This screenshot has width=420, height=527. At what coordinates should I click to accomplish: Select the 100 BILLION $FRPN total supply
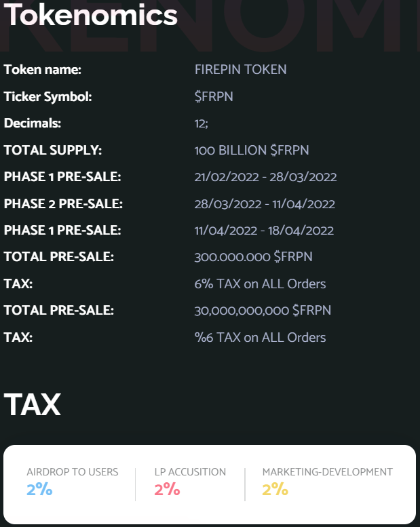[252, 150]
